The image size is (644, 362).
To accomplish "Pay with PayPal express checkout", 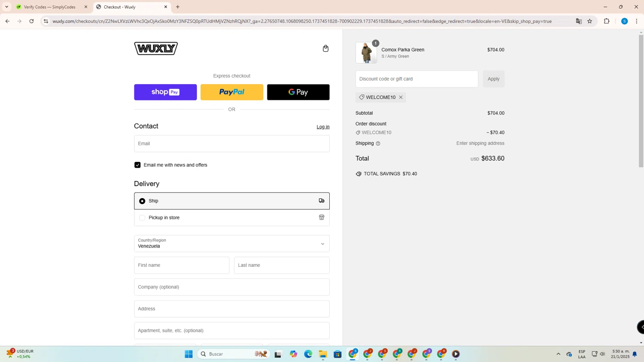I will coord(232,92).
